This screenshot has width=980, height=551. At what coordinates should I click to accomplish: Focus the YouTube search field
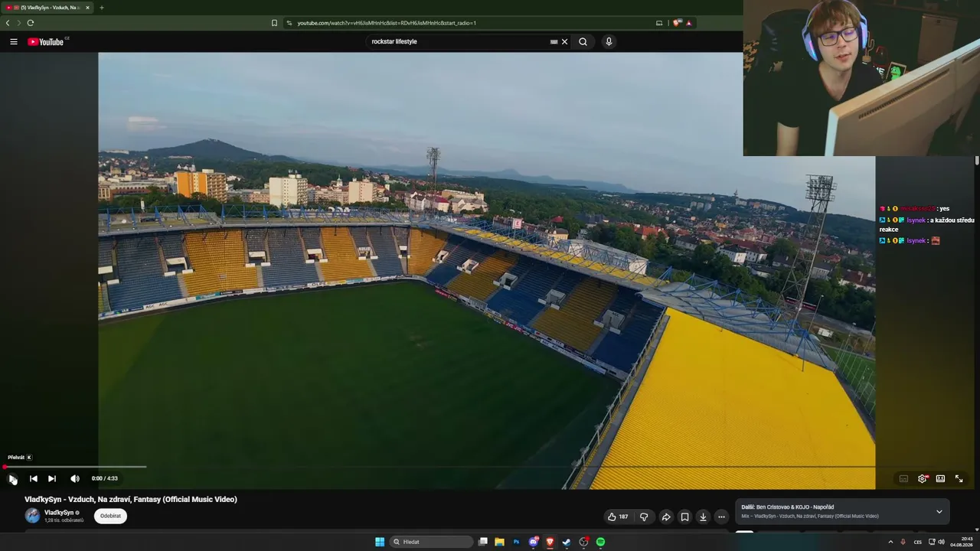(x=458, y=41)
